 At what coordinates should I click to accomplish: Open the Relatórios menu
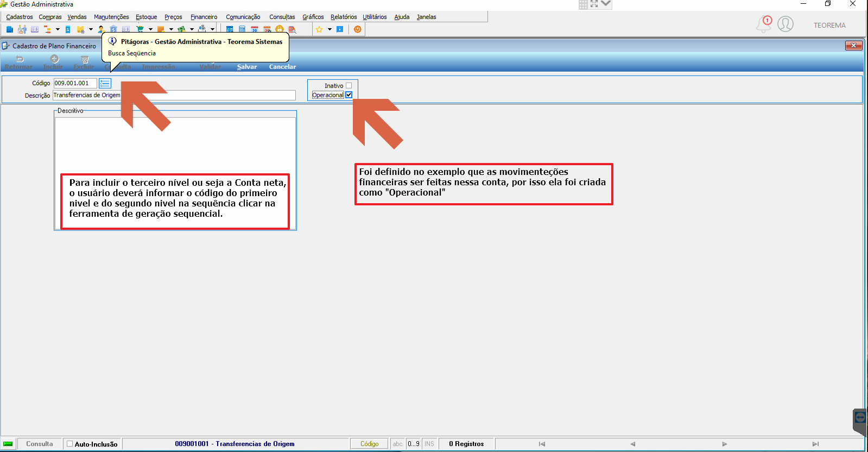(344, 17)
